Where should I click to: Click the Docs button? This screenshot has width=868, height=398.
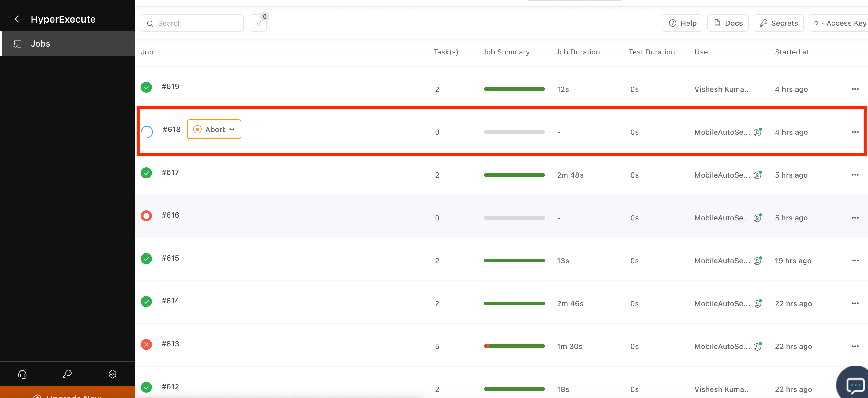pyautogui.click(x=728, y=23)
